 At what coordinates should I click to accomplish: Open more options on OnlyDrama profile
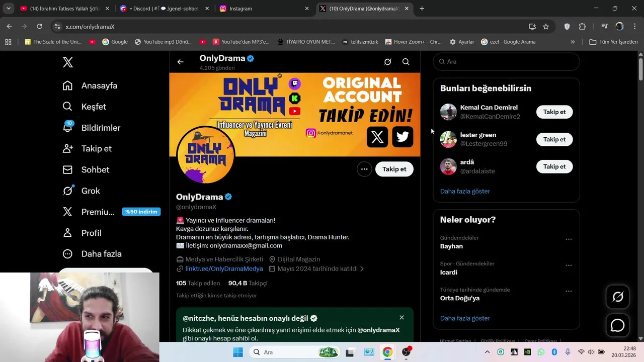[x=364, y=169]
